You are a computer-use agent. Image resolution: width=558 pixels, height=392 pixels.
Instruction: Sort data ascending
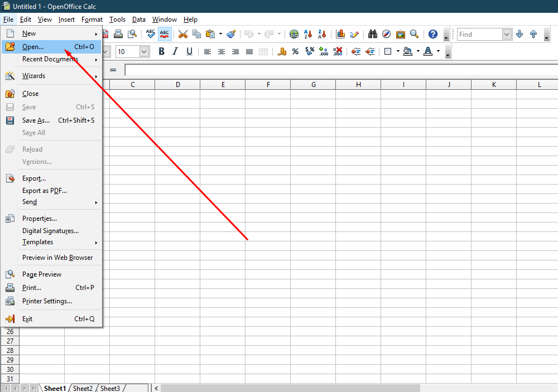307,34
